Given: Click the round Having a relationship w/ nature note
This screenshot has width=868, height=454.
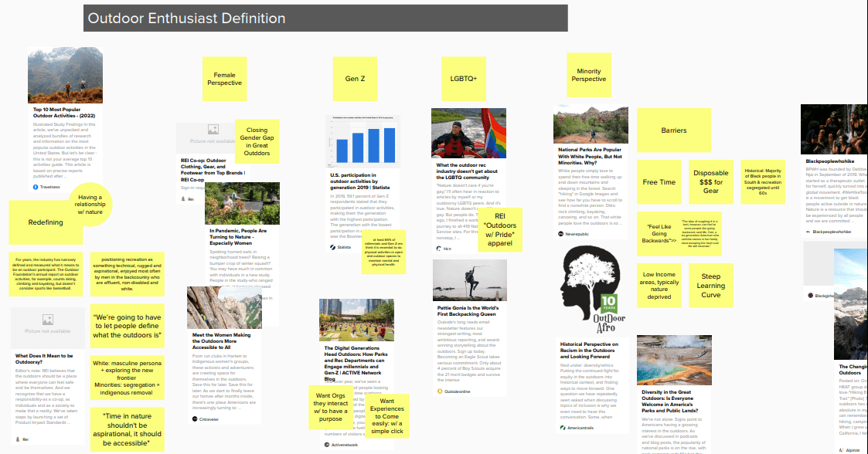Looking at the screenshot, I should [90, 205].
